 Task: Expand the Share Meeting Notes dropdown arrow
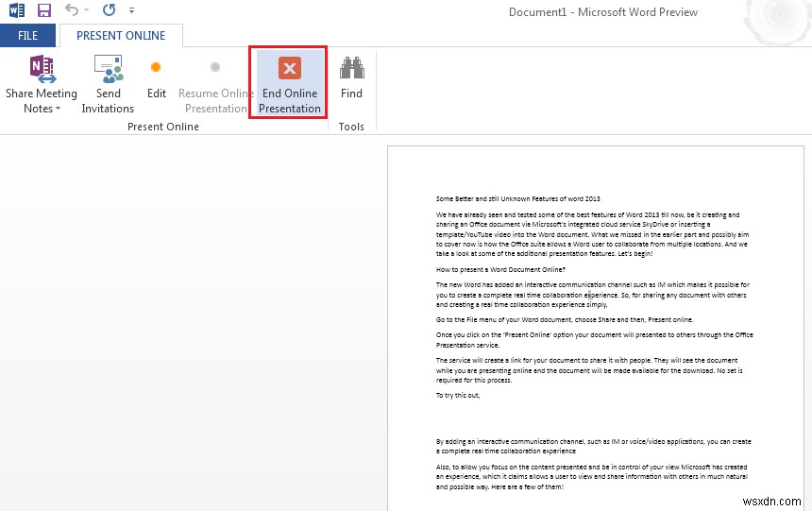58,109
